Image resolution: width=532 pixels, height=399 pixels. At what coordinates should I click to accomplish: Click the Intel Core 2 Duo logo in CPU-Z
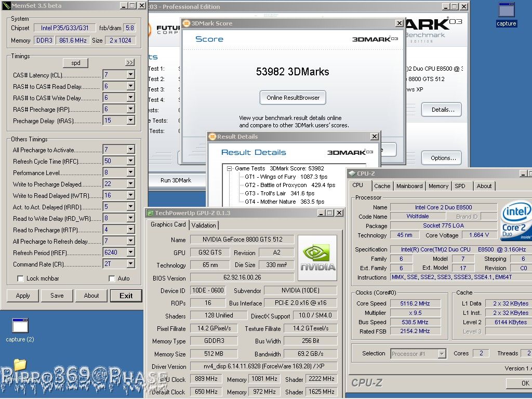[516, 220]
